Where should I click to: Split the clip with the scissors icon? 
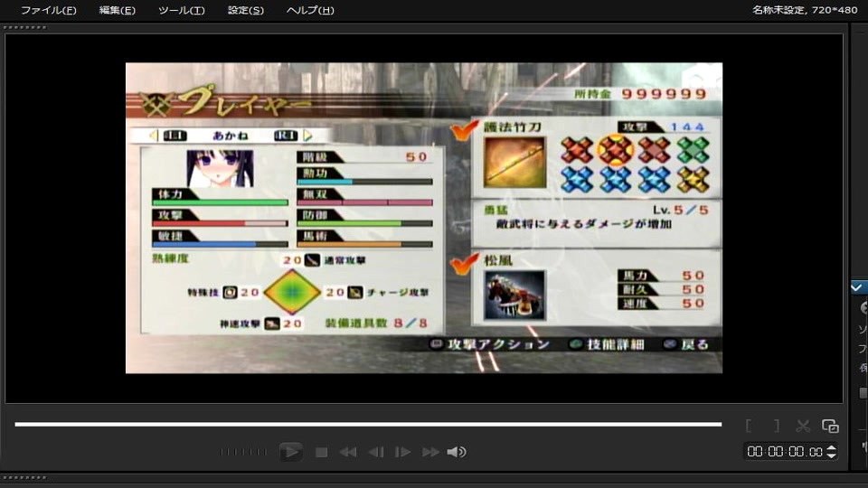pos(803,426)
